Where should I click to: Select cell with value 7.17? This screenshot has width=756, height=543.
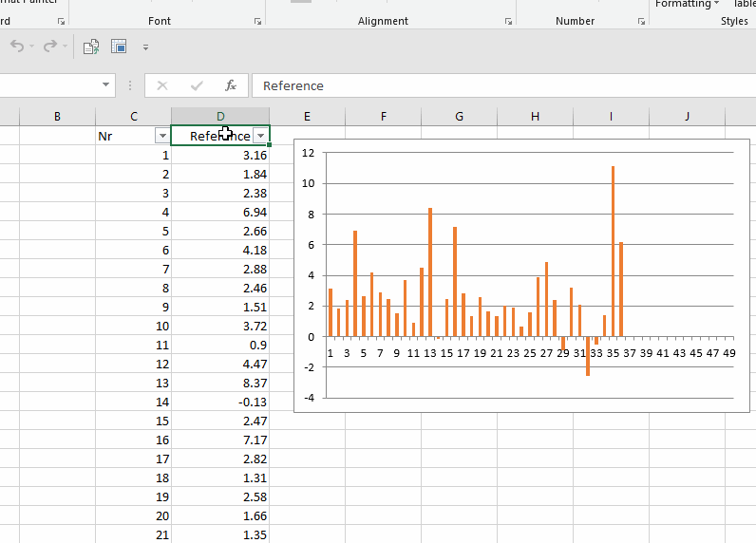(220, 440)
